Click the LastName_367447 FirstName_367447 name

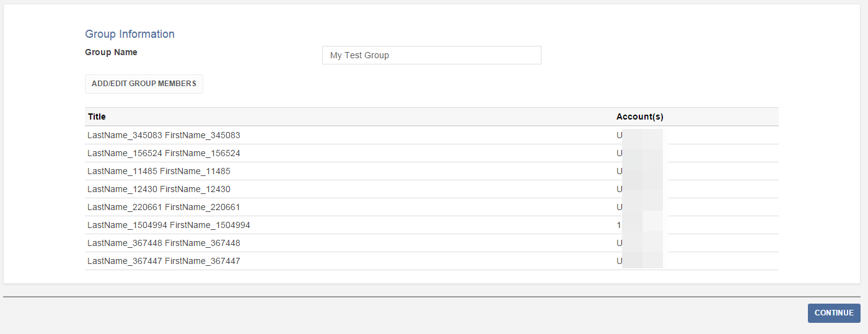[164, 261]
